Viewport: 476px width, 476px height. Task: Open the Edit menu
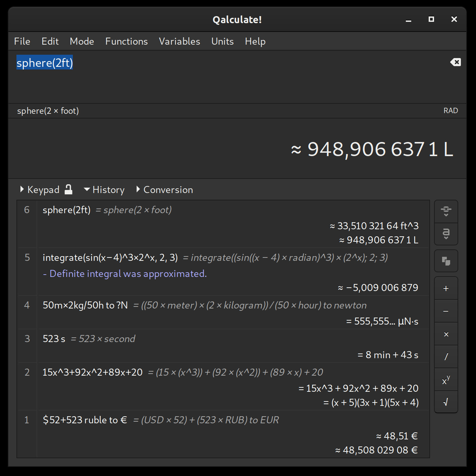click(50, 41)
